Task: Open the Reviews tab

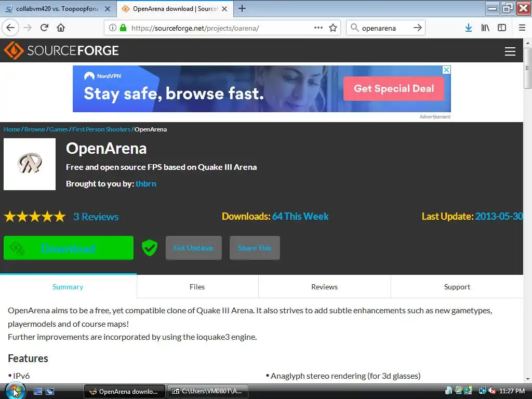Action: pos(324,287)
